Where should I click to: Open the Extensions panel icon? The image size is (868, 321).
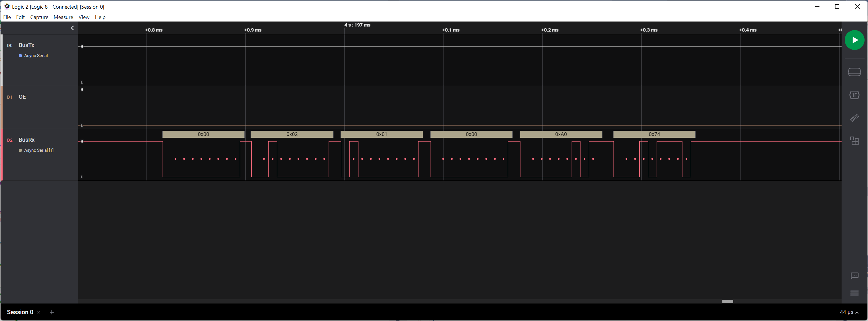click(854, 141)
